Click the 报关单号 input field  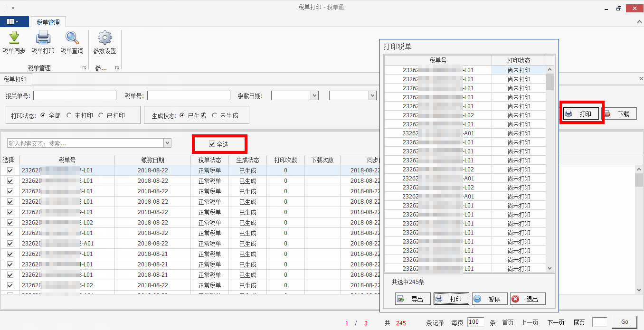[x=75, y=95]
